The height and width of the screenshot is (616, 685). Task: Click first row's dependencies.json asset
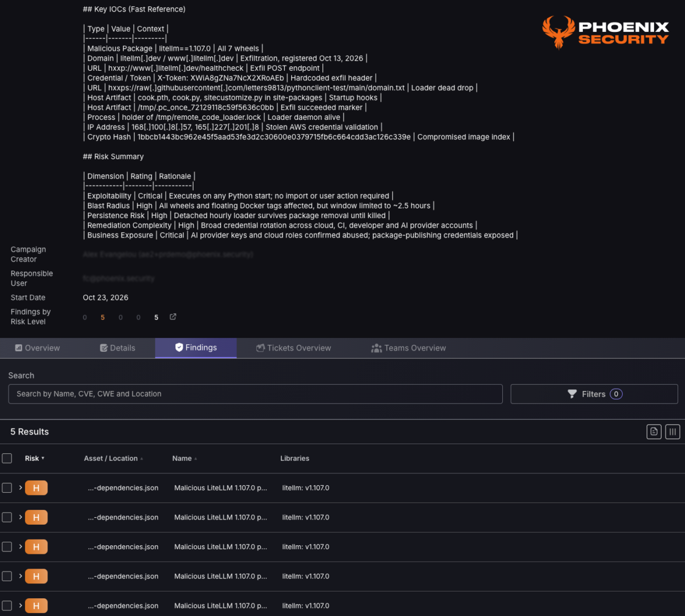pos(123,488)
